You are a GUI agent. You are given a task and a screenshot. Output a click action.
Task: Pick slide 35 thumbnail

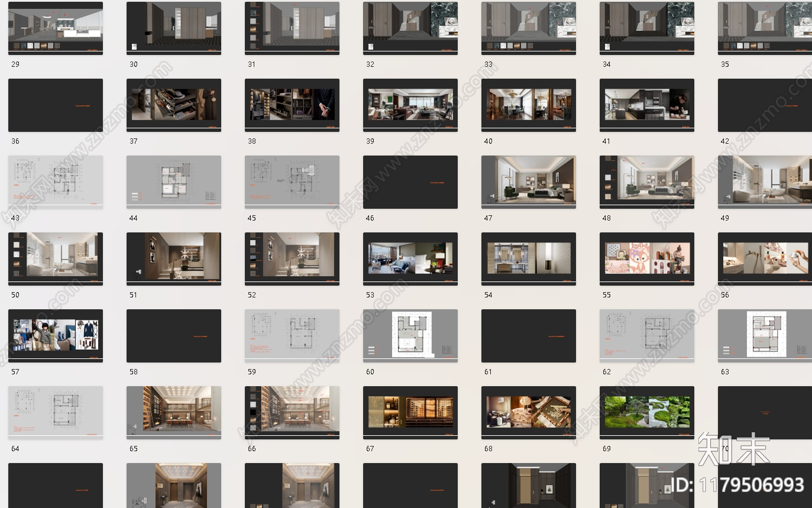click(765, 28)
